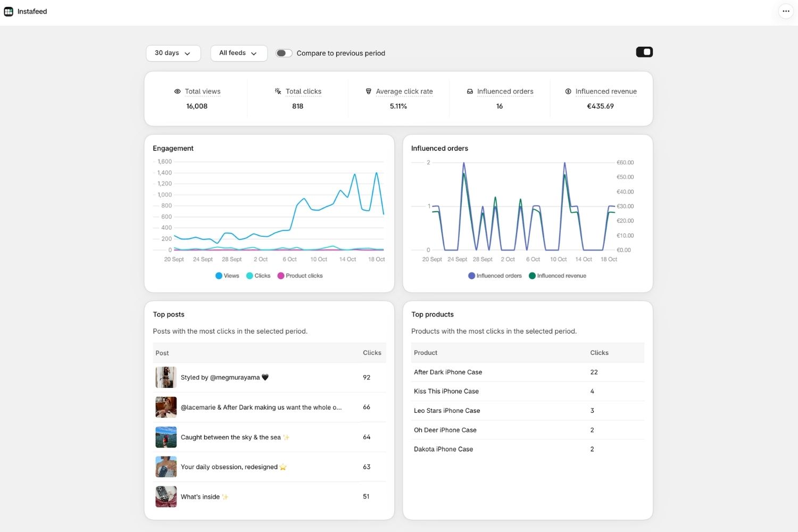798x532 pixels.
Task: Open the three-dot more options menu
Action: pyautogui.click(x=786, y=11)
